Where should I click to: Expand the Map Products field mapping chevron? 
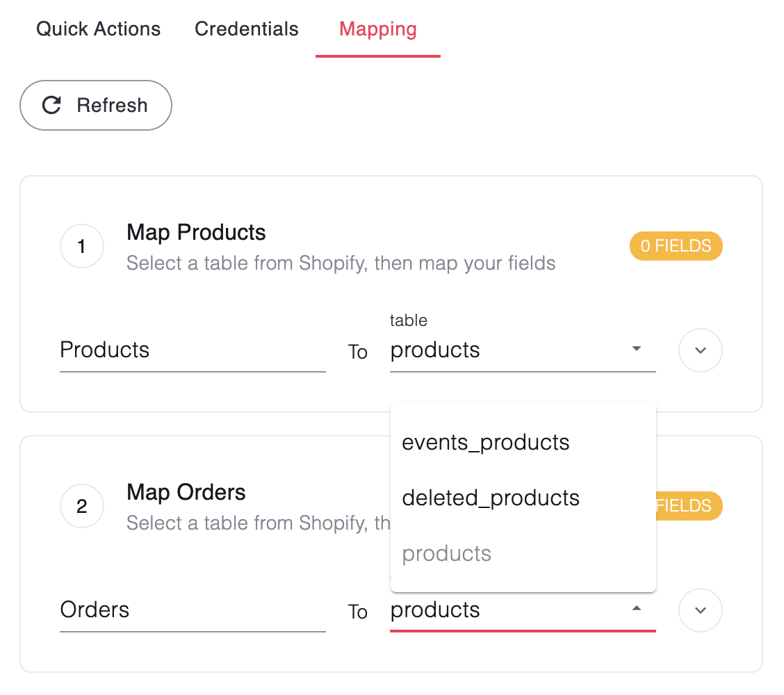click(x=700, y=350)
